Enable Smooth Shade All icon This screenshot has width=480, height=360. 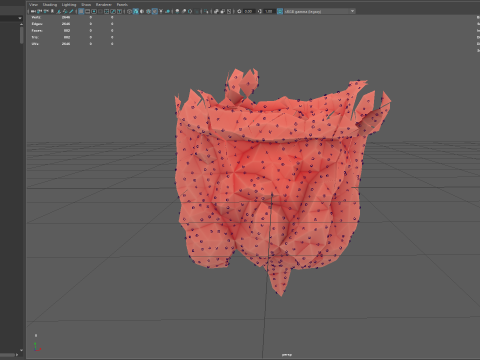[x=135, y=11]
